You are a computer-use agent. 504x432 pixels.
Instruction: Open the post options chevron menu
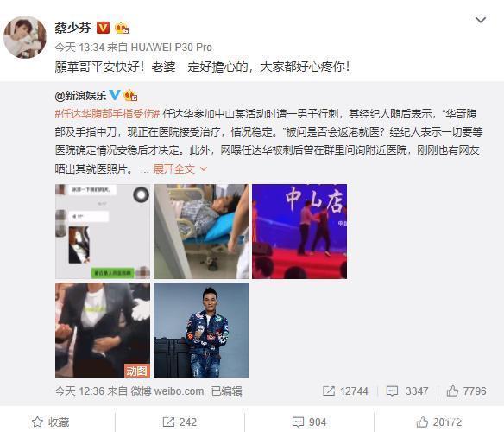pos(481,20)
